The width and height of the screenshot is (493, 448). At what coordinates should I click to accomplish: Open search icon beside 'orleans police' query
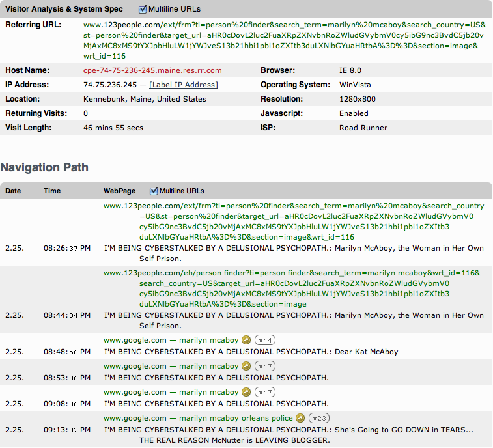pyautogui.click(x=301, y=418)
